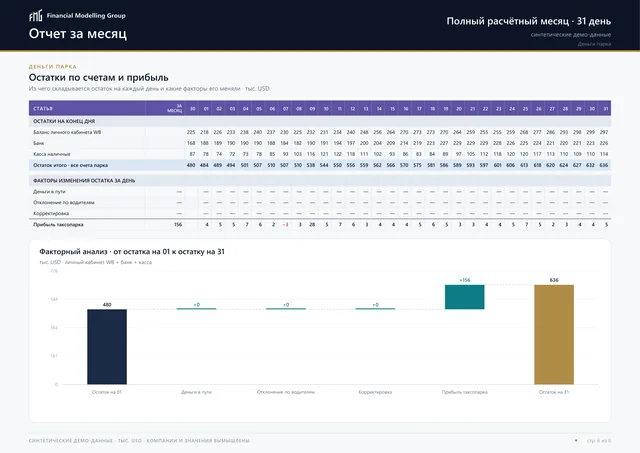Click the 'Отклонение по водителям' row label

pos(64,202)
